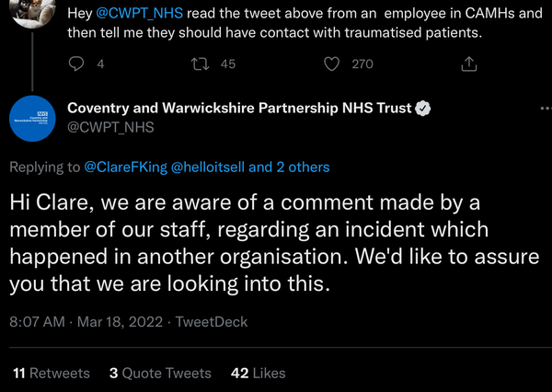The image size is (552, 392).
Task: Click the @CWPT_NHS handle under the account name
Action: coord(109,127)
